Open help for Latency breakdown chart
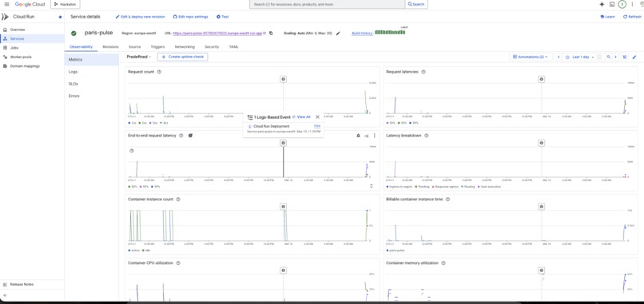Screen dimensions: 644x304 (x=427, y=136)
